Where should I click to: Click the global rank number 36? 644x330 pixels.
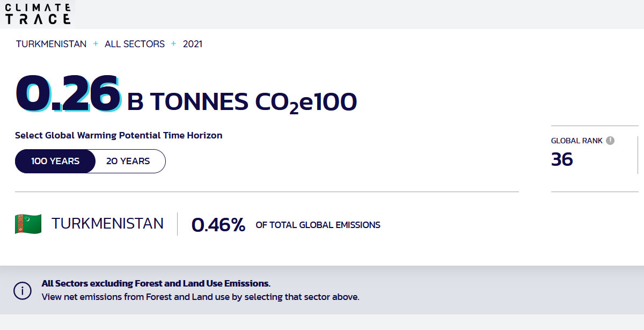pyautogui.click(x=562, y=159)
